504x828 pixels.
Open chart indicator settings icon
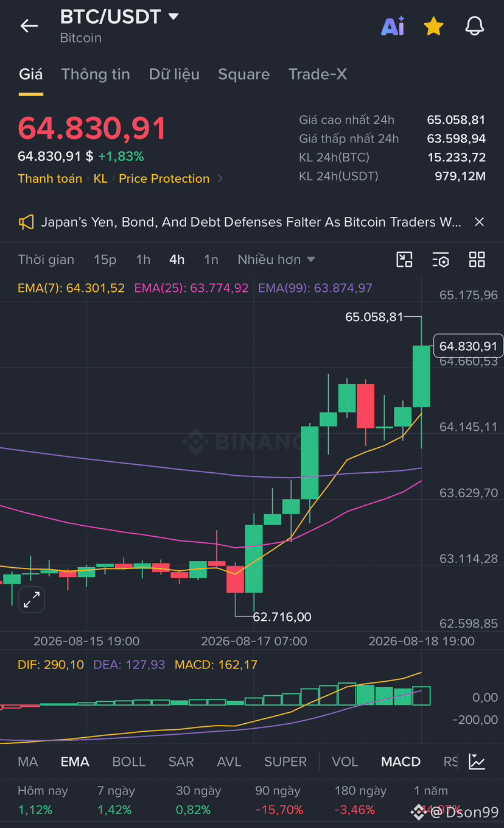click(441, 260)
